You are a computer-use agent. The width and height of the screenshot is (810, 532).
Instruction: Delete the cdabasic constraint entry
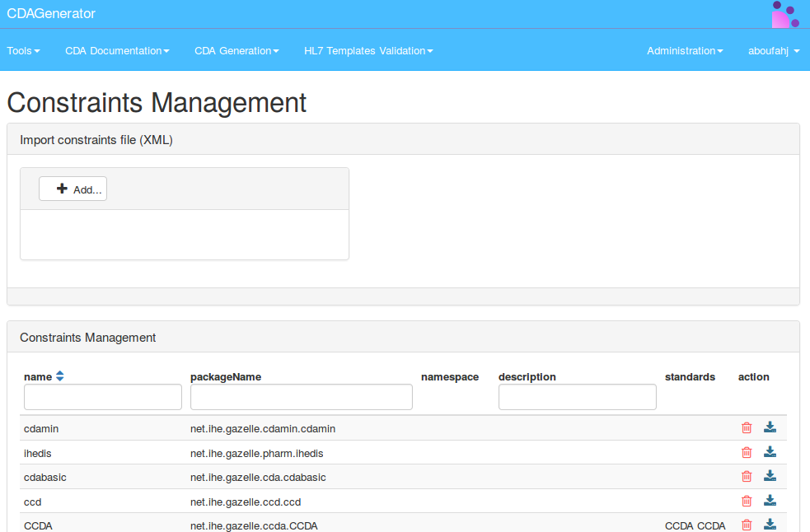click(x=747, y=476)
